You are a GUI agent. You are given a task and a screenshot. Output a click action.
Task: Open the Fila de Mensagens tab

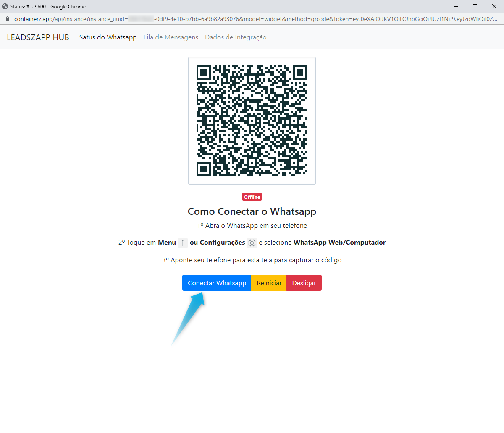[171, 37]
